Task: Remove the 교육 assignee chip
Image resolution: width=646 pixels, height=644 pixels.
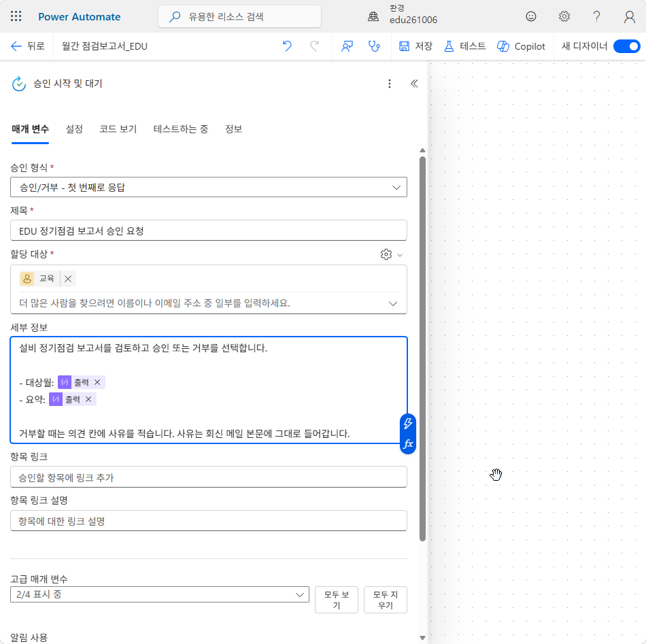Action: 68,279
